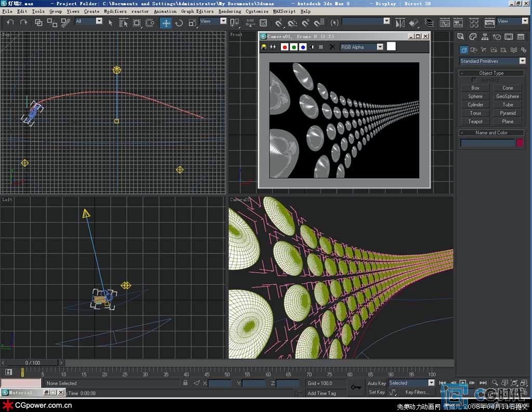Open the MAXScript menu
The width and height of the screenshot is (532, 412).
coord(284,11)
